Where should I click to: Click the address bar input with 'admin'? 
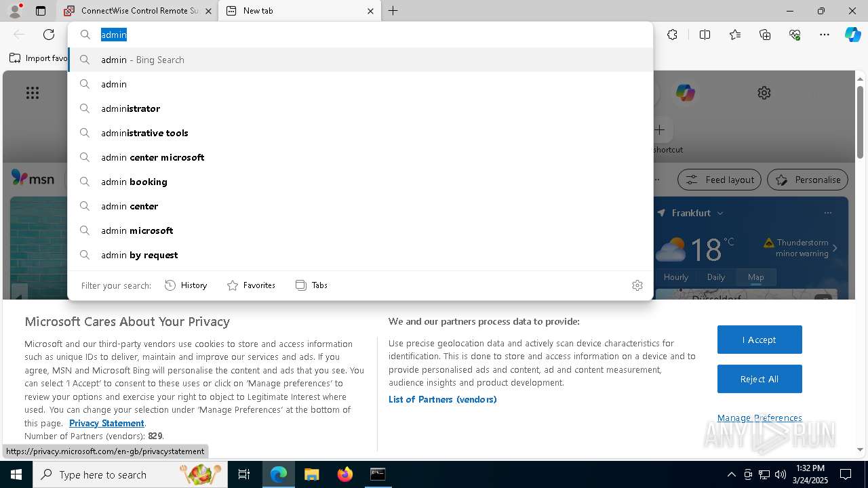point(360,35)
